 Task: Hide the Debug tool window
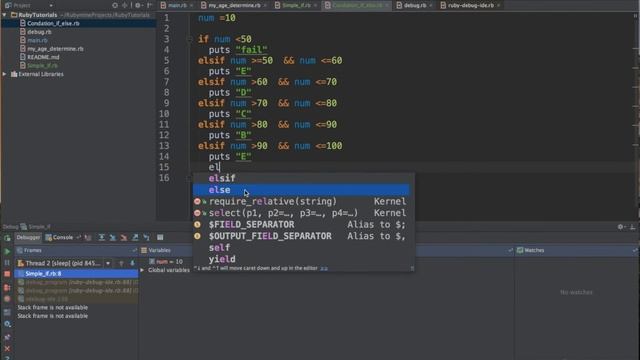pos(632,227)
